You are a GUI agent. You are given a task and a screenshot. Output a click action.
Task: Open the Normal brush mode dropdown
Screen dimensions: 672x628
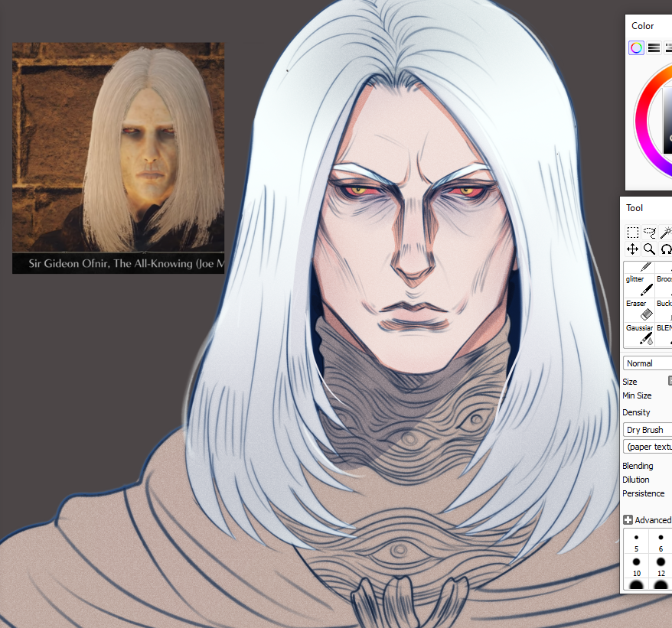click(648, 363)
